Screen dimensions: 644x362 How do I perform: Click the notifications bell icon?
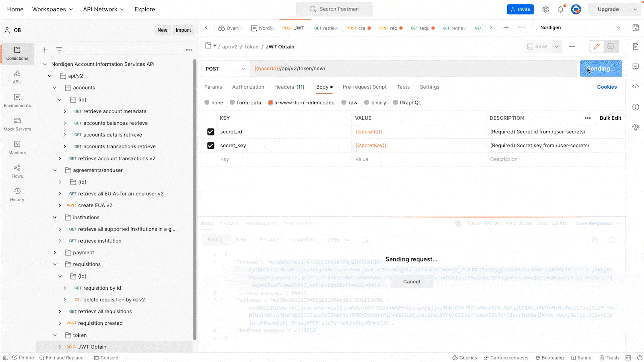(x=561, y=9)
